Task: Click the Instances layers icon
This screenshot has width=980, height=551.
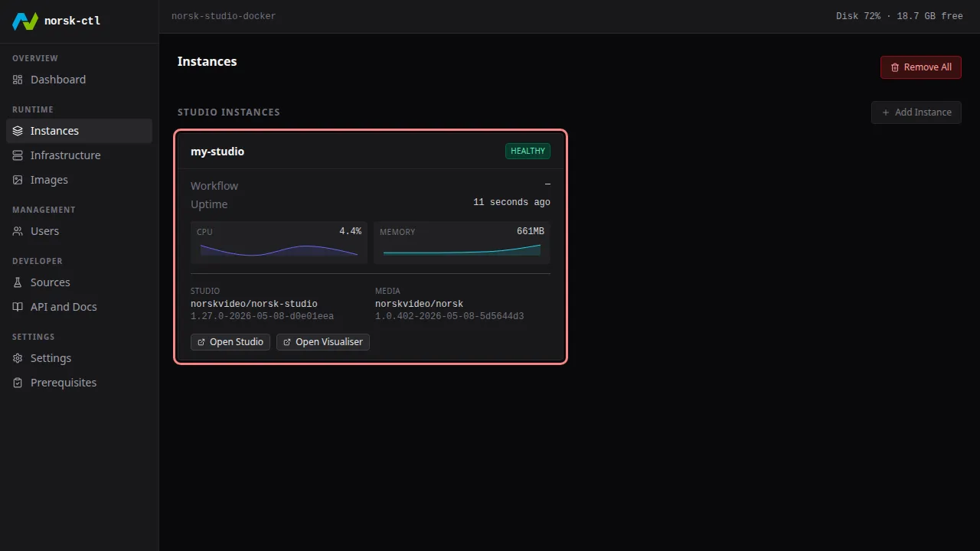Action: 18,131
